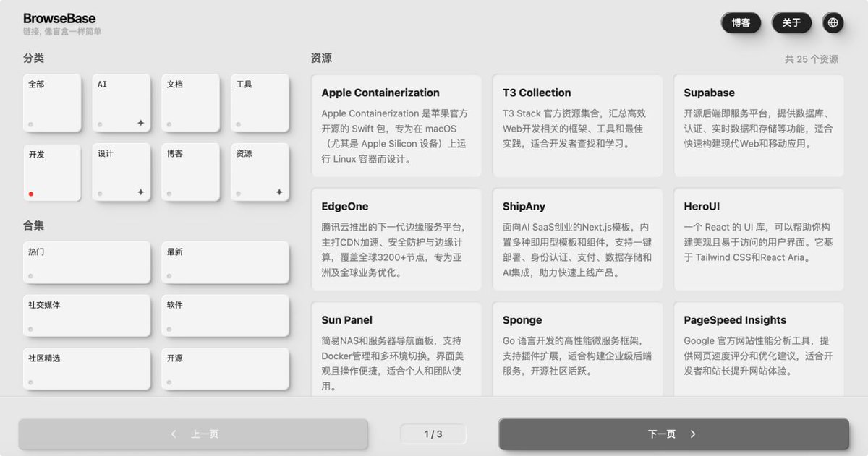Select the 文档 category card
Screen dimensions: 868x456
190,103
